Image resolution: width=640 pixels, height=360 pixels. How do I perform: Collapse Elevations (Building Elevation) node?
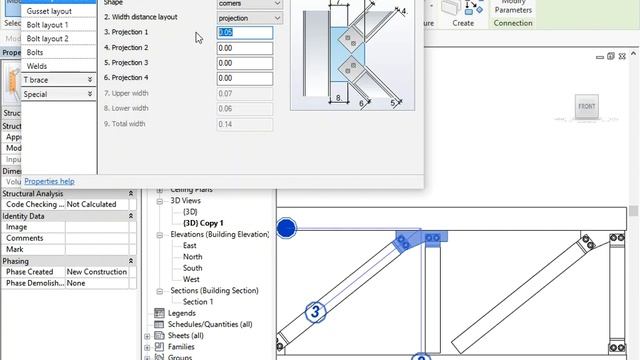click(x=160, y=235)
